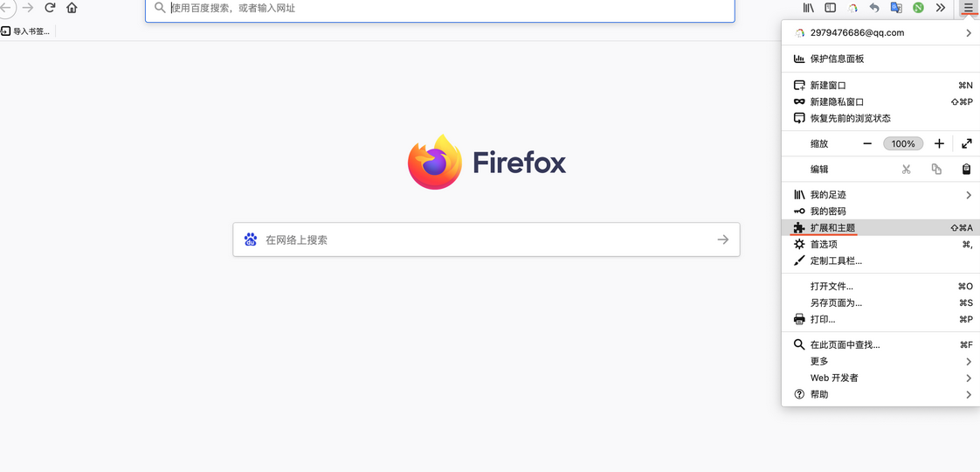The image size is (980, 472).
Task: Open 我的足迹 library submenu
Action: click(x=880, y=195)
